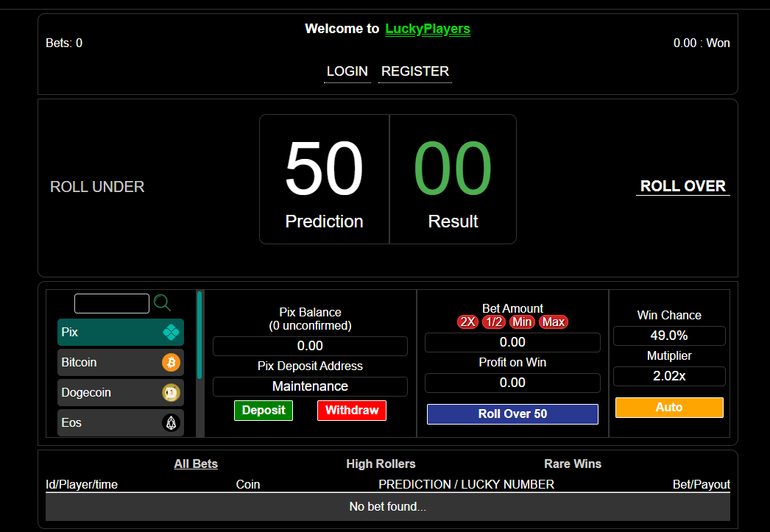Click the Win Chance 49.0% field
This screenshot has height=532, width=770.
669,336
